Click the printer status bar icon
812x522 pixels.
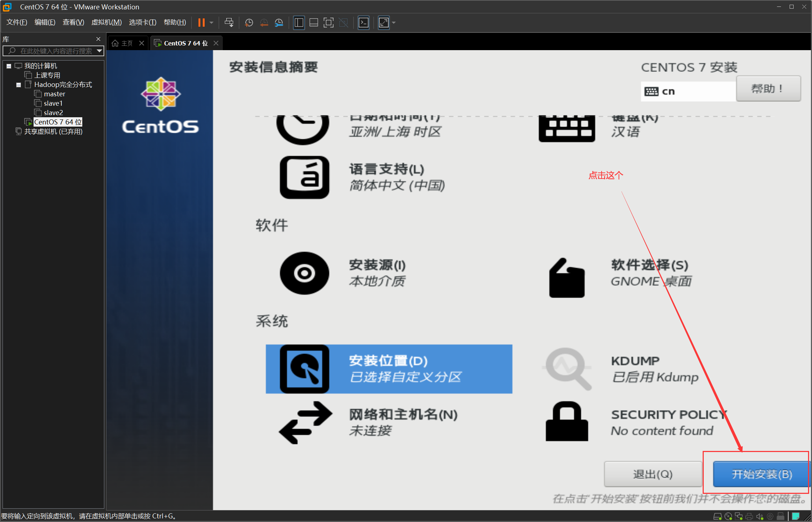point(749,517)
